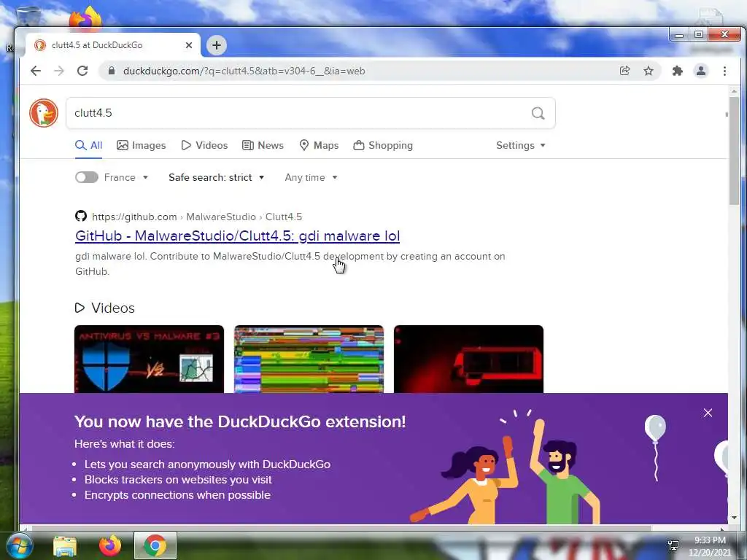
Task: Click 'Lets you search anonymously with DuckDuckGo' text
Action: pos(207,464)
